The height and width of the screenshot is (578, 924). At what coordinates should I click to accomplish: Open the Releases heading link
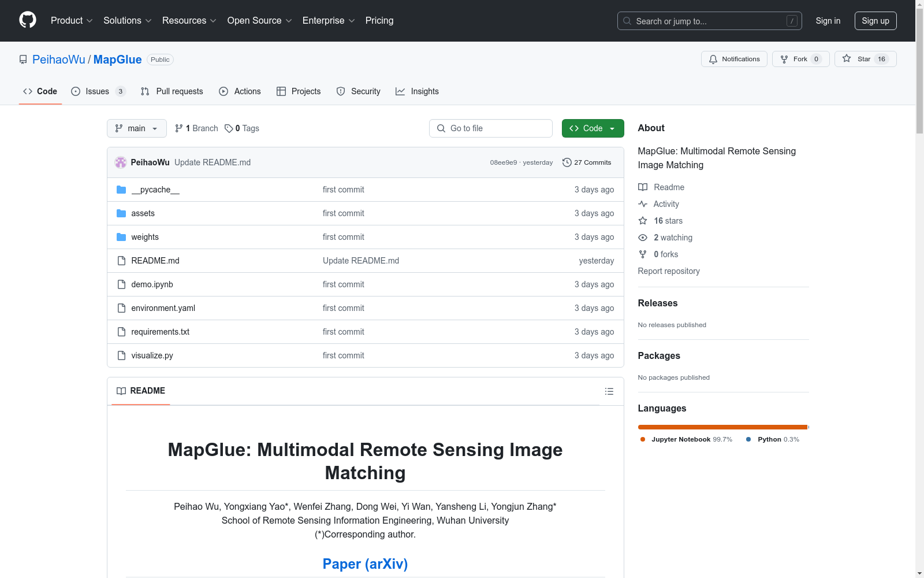click(658, 303)
